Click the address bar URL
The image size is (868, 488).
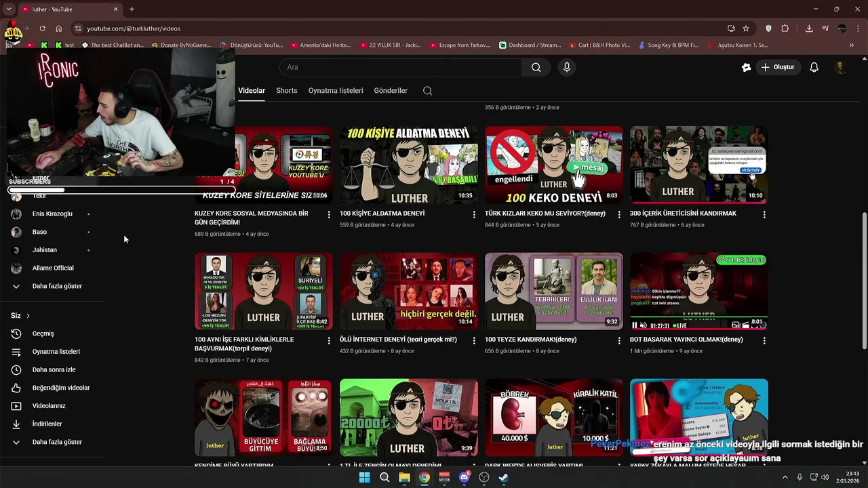(x=134, y=28)
